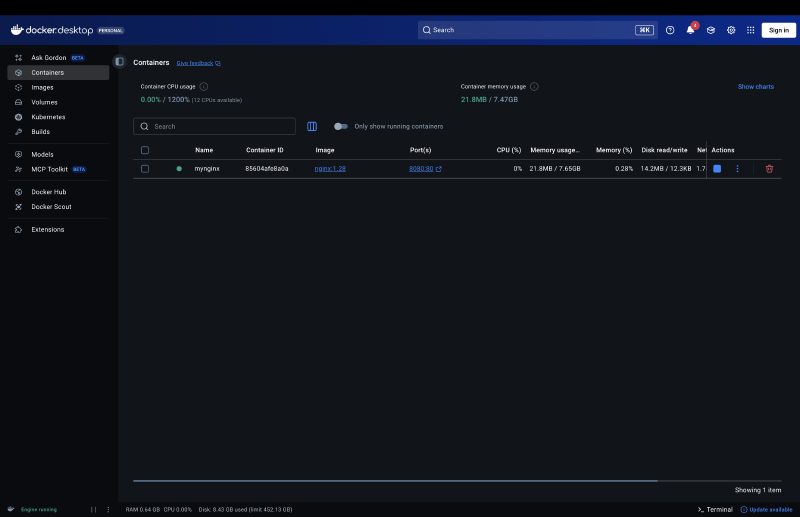Open mynginx more actions menu

pyautogui.click(x=737, y=168)
